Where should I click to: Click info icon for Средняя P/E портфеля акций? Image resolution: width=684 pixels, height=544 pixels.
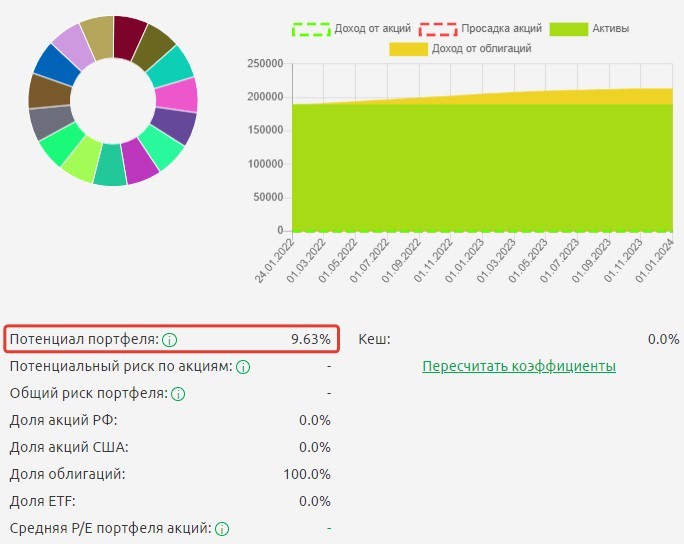click(x=222, y=529)
